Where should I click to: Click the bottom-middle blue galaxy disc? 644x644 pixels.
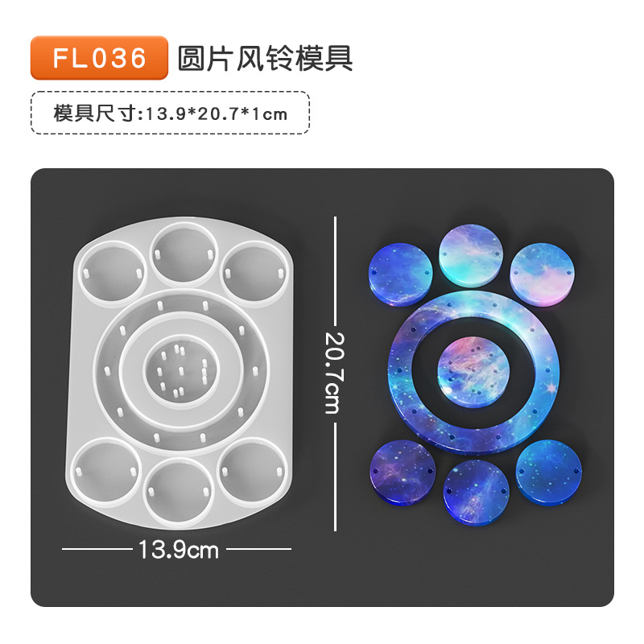[476, 493]
